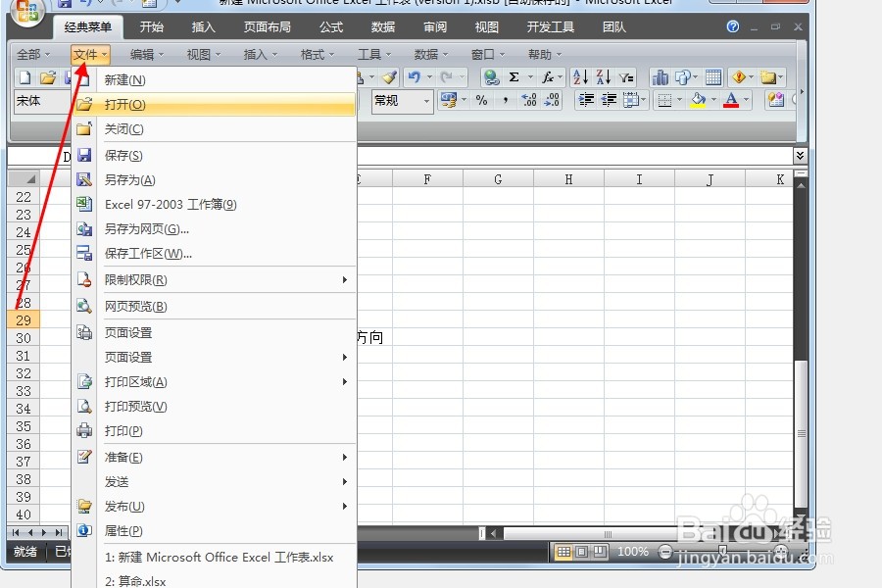
Task: Choose 打开(O) in file menu
Action: pyautogui.click(x=215, y=104)
